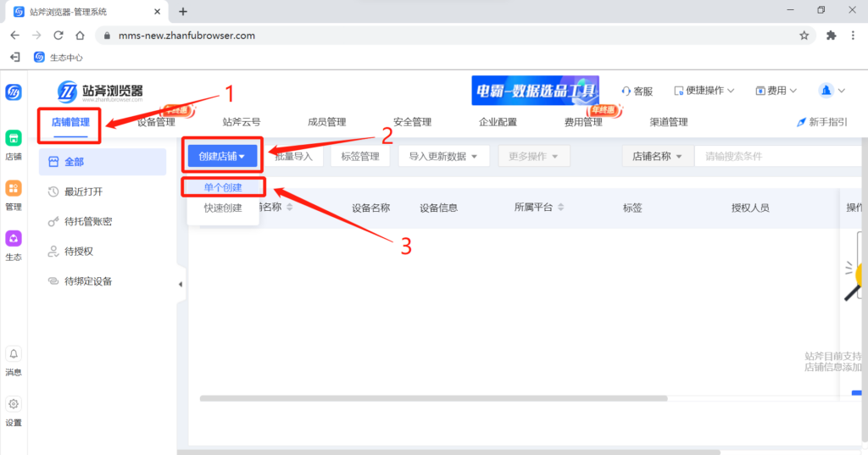The image size is (868, 455).
Task: Expand 更多操作 dropdown
Action: tap(533, 156)
